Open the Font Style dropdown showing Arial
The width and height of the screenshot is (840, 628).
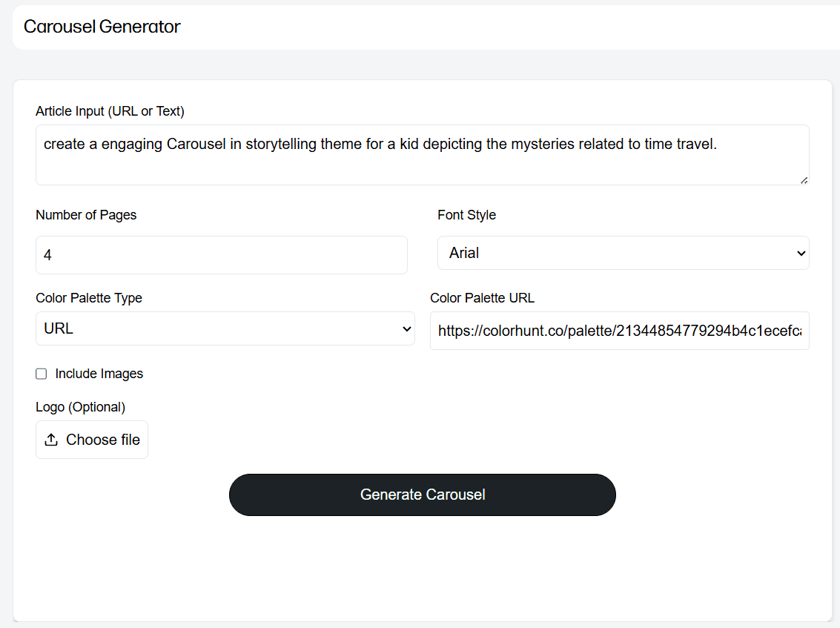[623, 253]
